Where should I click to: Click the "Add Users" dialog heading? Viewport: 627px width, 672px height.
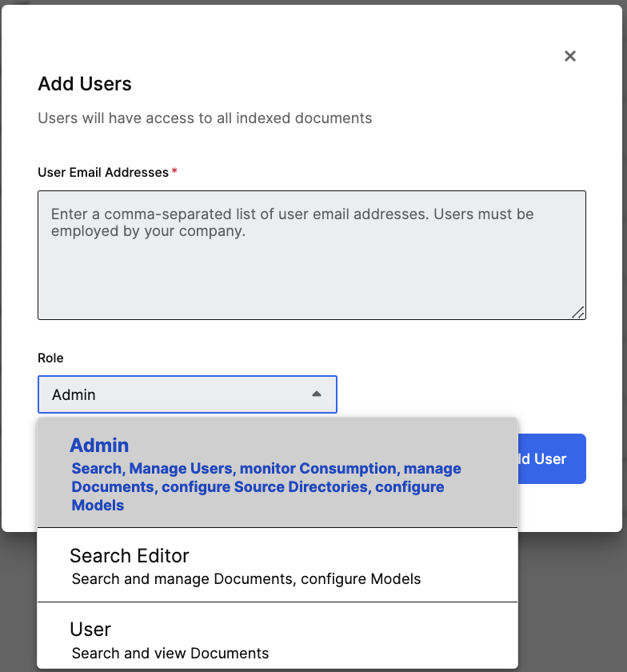point(85,84)
